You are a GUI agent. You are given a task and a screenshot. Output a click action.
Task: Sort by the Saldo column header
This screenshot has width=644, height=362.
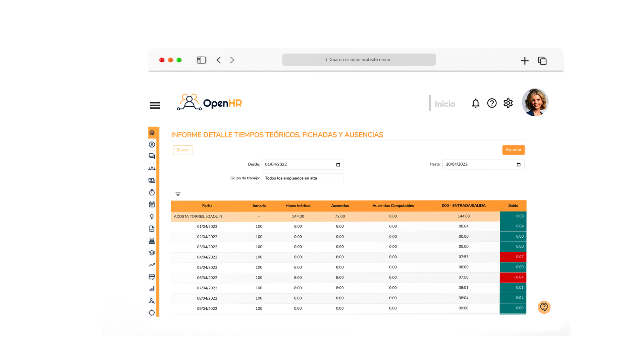[513, 206]
